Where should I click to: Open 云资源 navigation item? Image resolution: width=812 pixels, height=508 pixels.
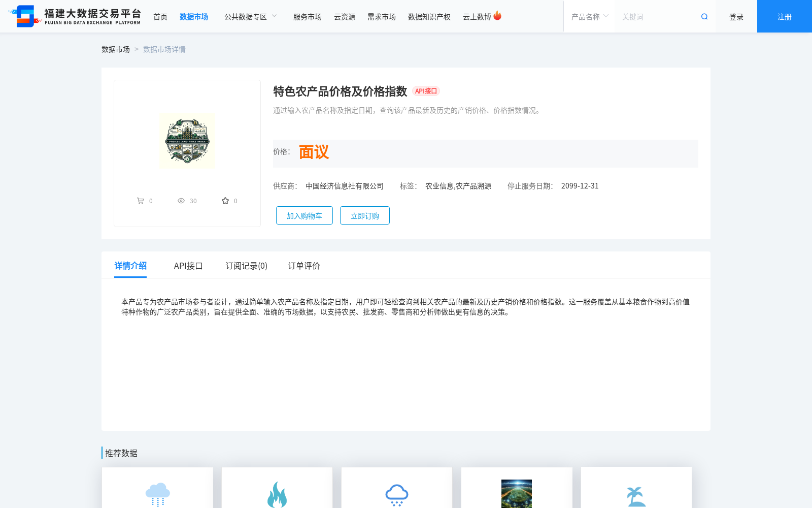tap(345, 17)
